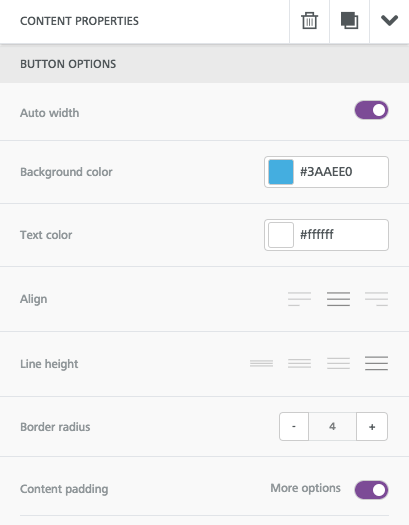Set button alignment to right
This screenshot has width=409, height=525.
point(377,299)
